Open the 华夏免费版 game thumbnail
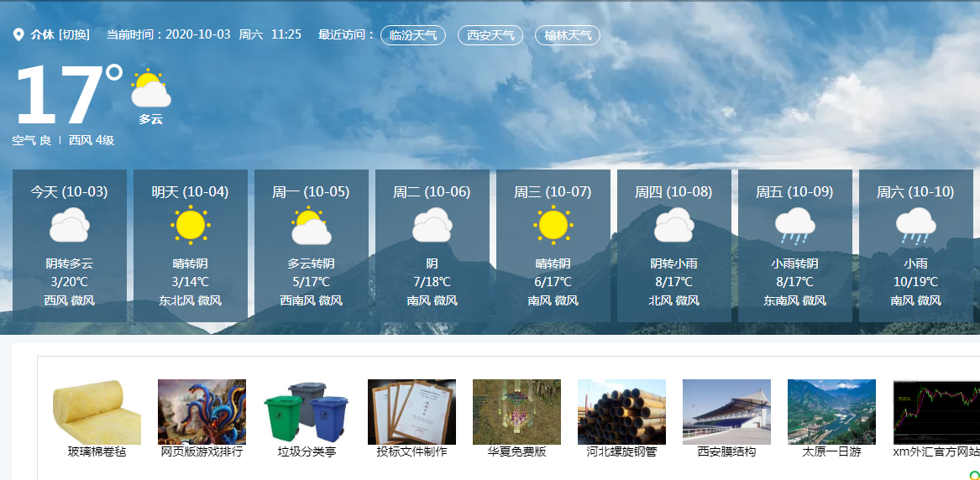Viewport: 980px width, 480px height. coord(517,412)
